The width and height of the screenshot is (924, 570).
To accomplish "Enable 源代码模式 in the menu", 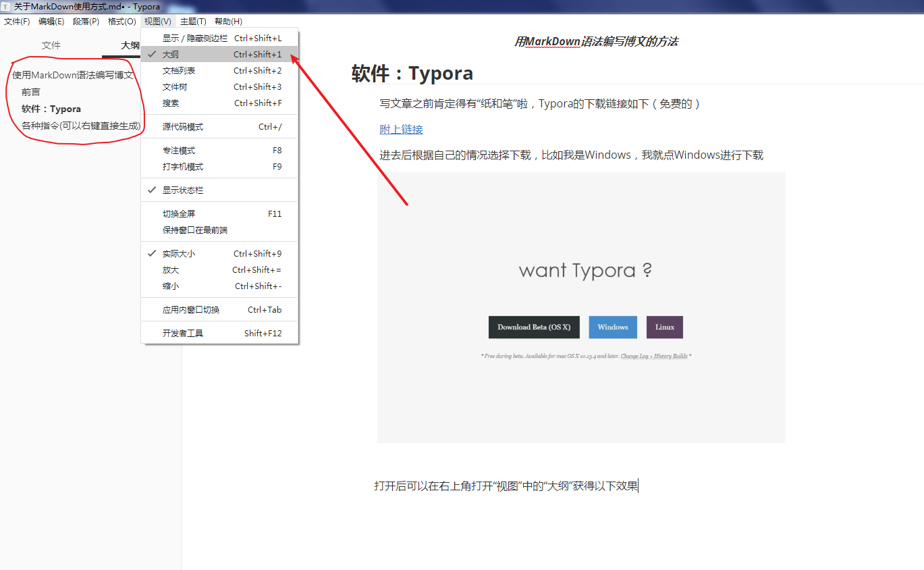I will (x=219, y=126).
